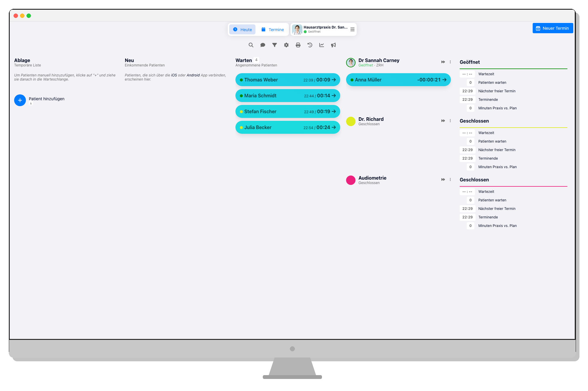Click the Neuer Termin button
Viewport: 588px width, 391px height.
pyautogui.click(x=552, y=28)
